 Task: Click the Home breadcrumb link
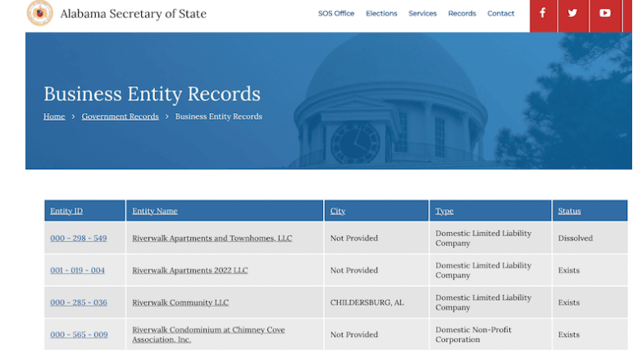tap(54, 116)
